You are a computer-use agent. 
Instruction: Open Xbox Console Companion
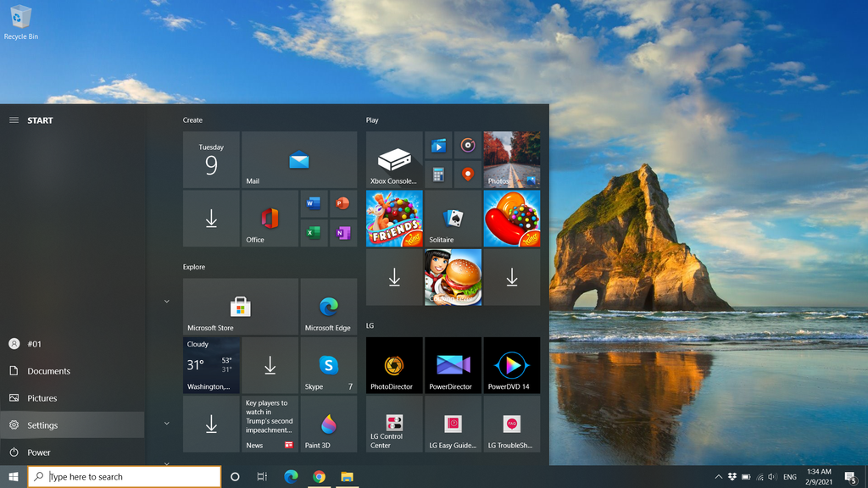(393, 159)
